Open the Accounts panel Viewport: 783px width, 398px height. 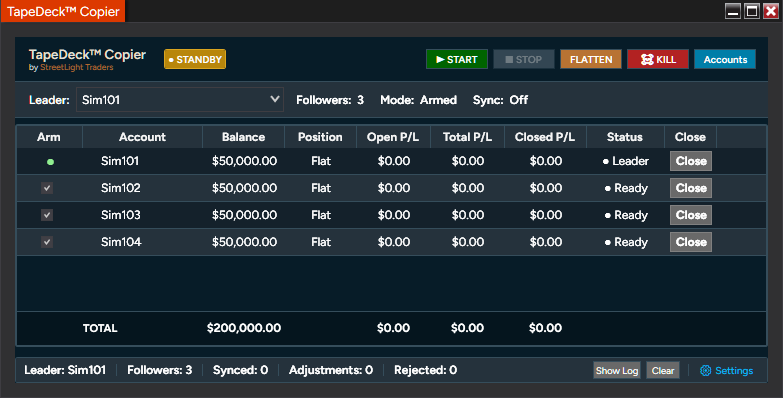tap(725, 59)
